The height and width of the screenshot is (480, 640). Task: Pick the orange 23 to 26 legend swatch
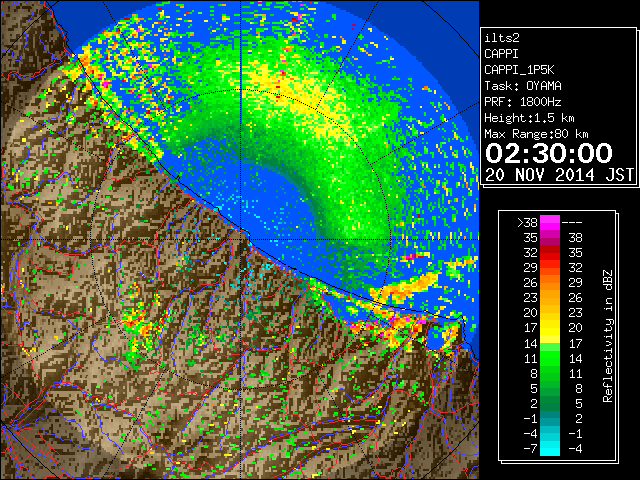[x=550, y=298]
